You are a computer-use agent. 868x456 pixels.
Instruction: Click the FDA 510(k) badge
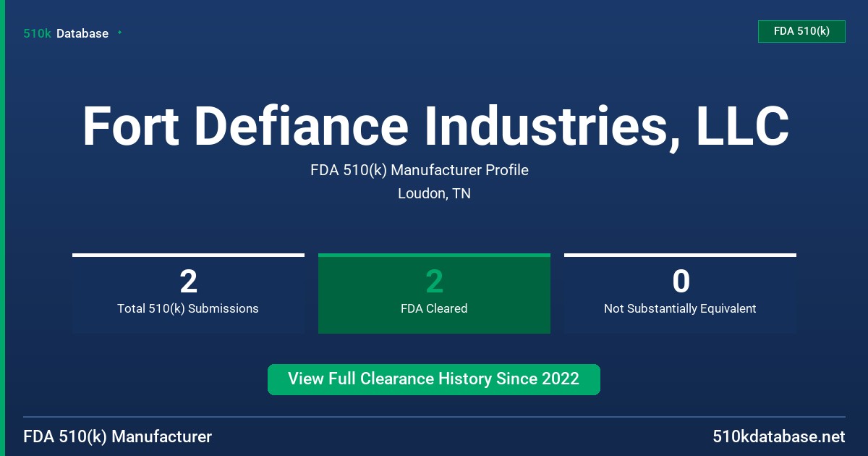pos(801,31)
